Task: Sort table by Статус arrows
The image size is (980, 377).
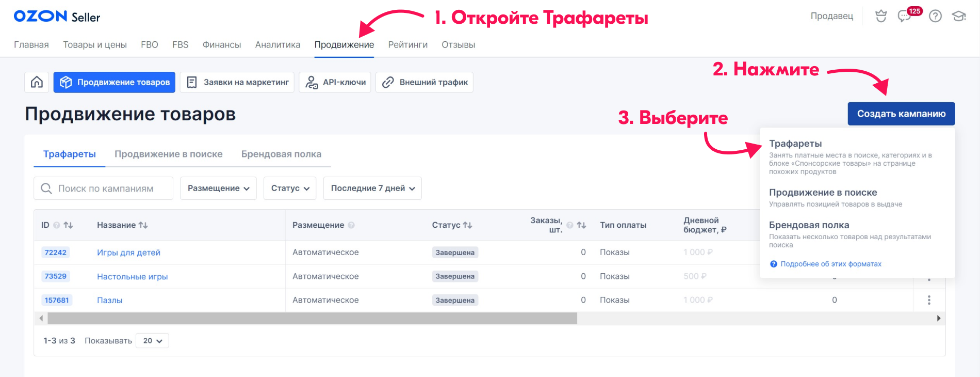Action: pos(467,225)
